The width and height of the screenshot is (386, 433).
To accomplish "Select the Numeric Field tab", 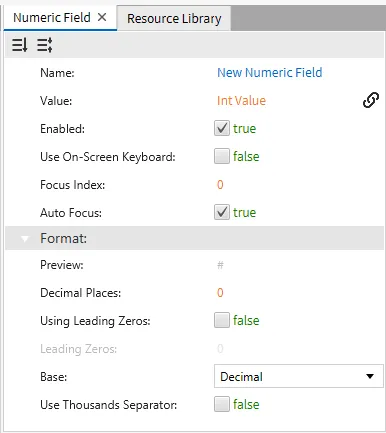I will tap(52, 17).
